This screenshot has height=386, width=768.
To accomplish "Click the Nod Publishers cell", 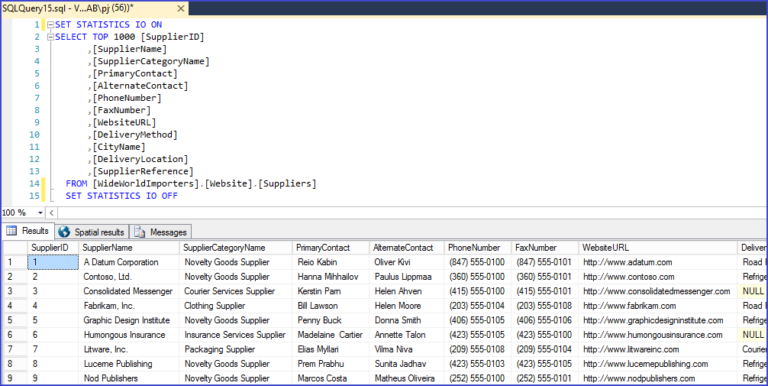I will point(129,378).
